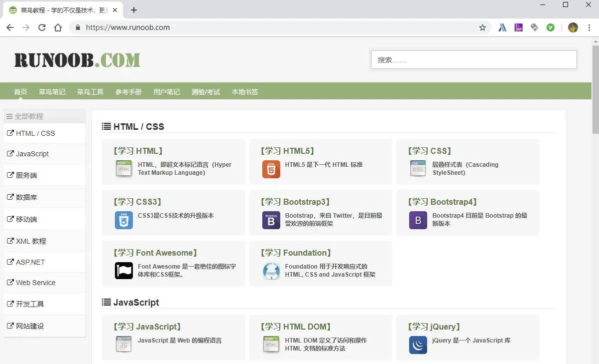599x364 pixels.
Task: Click the blue CSS3 shield icon
Action: (124, 220)
